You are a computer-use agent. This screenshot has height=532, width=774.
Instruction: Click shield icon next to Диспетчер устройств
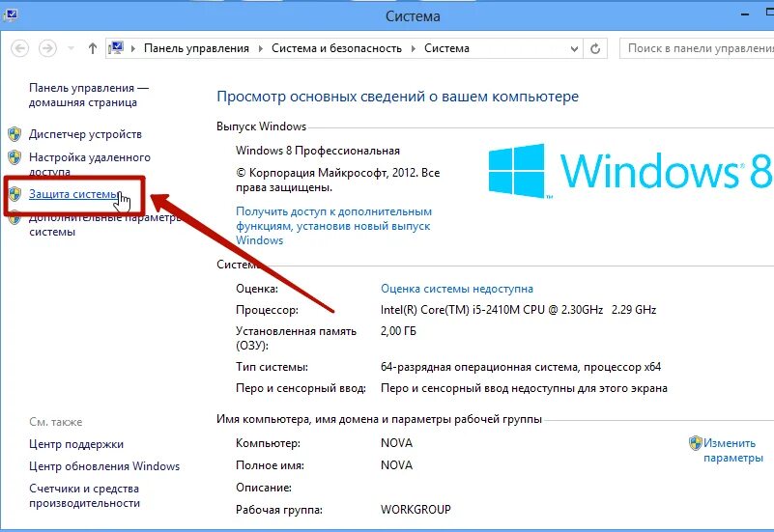click(x=14, y=133)
